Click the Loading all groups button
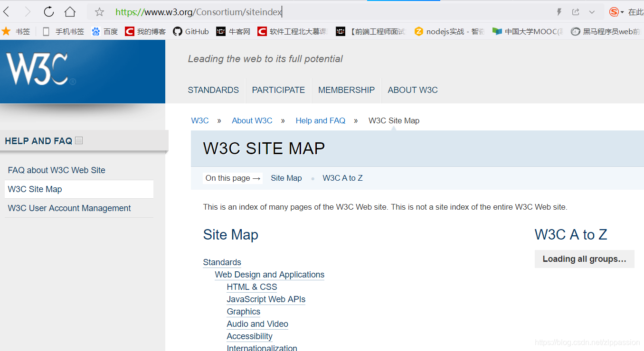Image resolution: width=644 pixels, height=351 pixels. 585,259
